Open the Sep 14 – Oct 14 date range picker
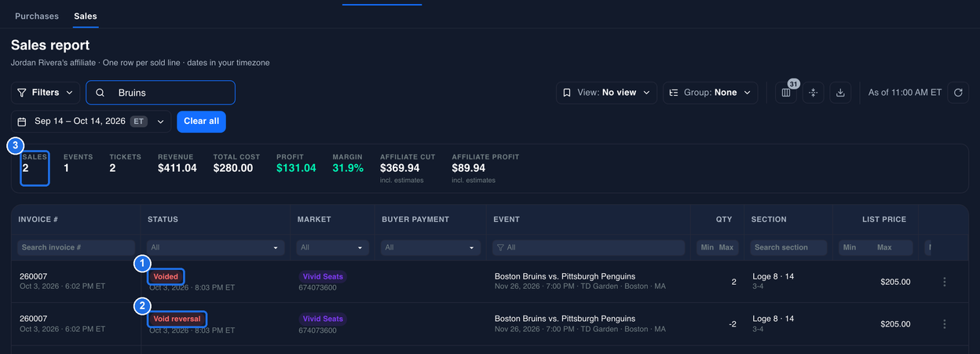The height and width of the screenshot is (354, 980). click(91, 122)
